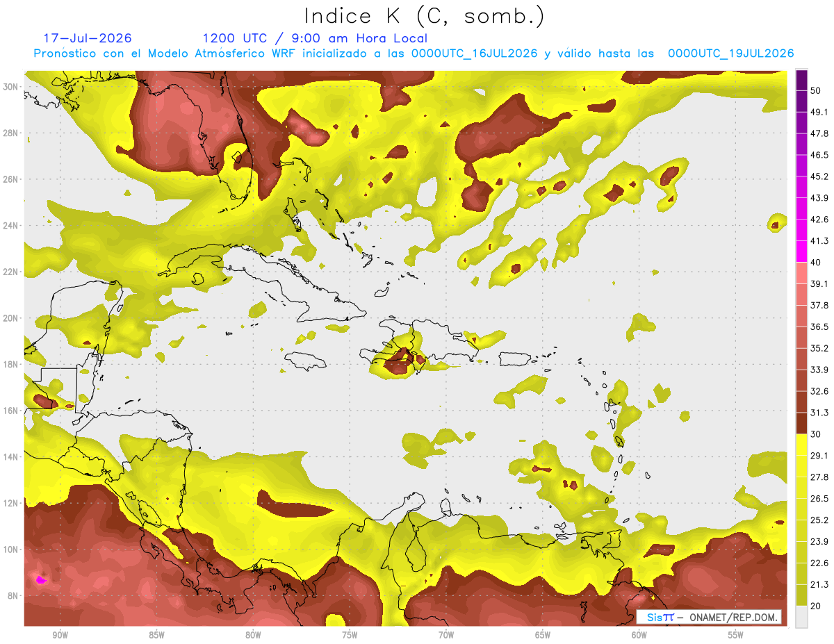Click the colorbar value '25.2'
The image size is (834, 644).
tap(819, 520)
